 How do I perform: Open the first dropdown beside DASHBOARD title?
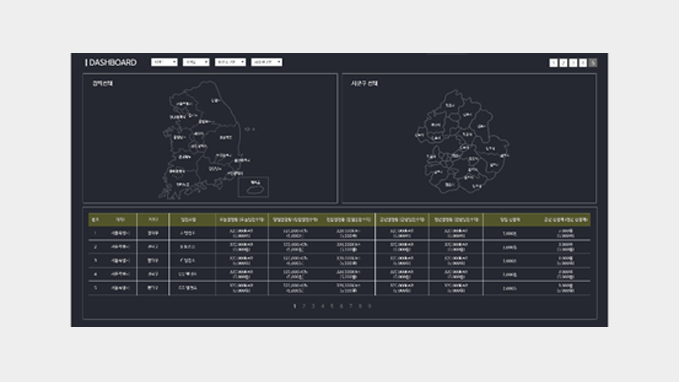click(164, 62)
